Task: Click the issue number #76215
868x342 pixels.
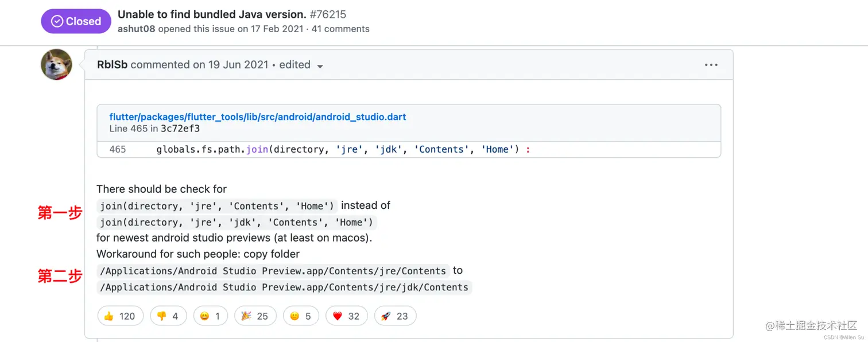Action: tap(328, 14)
